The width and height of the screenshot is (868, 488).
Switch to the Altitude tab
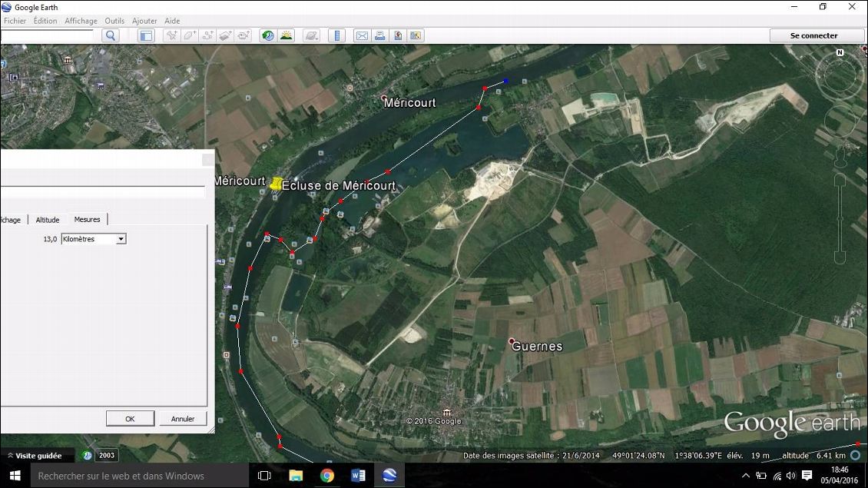click(48, 220)
